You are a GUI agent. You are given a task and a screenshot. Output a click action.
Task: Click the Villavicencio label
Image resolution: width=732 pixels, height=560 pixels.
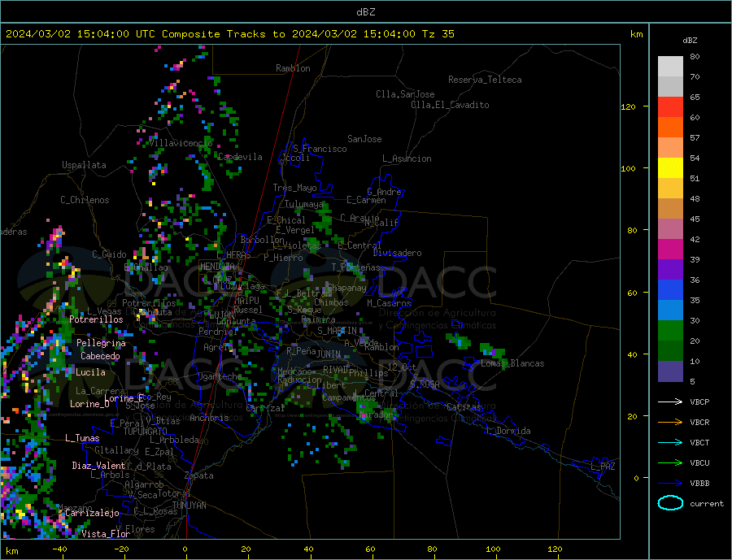pos(181,143)
